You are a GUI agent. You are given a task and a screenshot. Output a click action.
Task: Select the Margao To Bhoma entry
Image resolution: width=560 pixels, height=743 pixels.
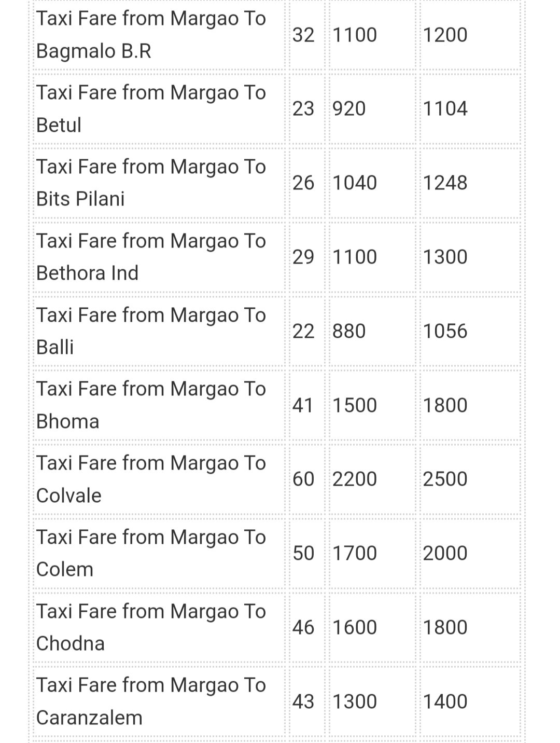pyautogui.click(x=277, y=405)
